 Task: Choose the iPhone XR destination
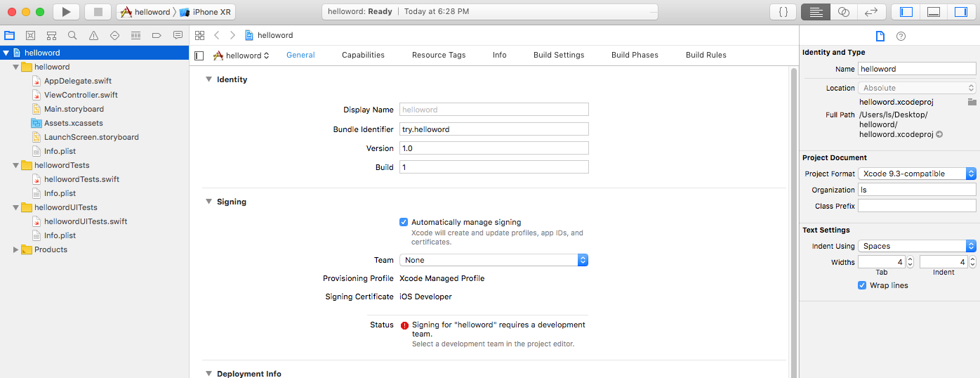click(206, 11)
